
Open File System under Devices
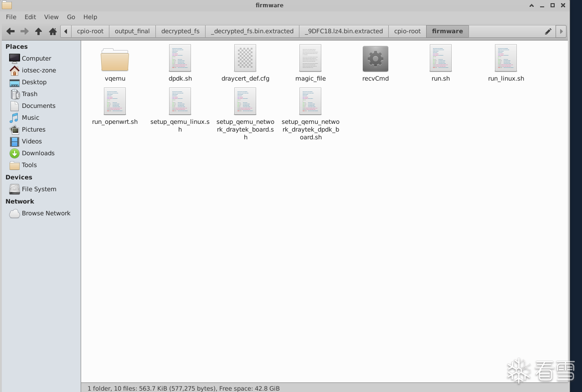(x=41, y=189)
